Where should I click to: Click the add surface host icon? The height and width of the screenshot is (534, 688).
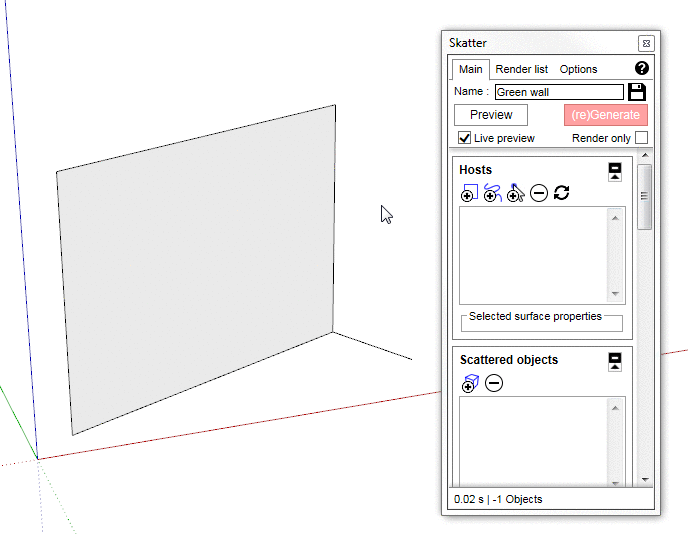tap(468, 193)
